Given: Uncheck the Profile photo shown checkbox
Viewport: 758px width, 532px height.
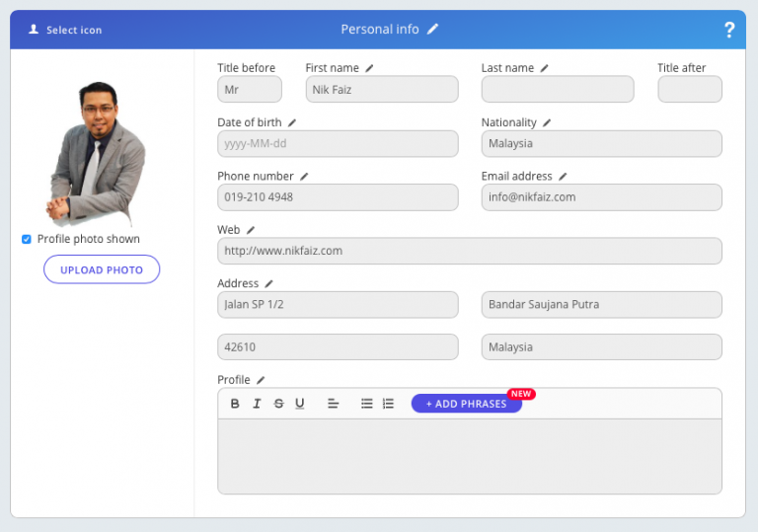Looking at the screenshot, I should tap(27, 239).
